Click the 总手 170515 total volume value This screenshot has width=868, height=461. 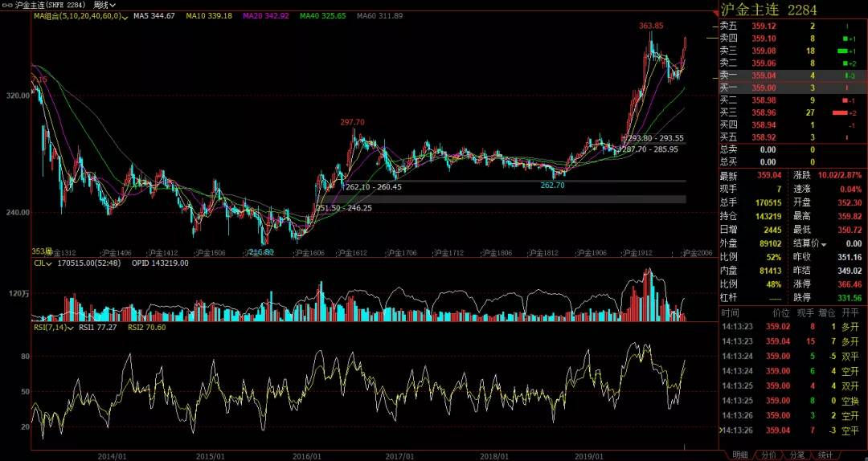point(768,203)
